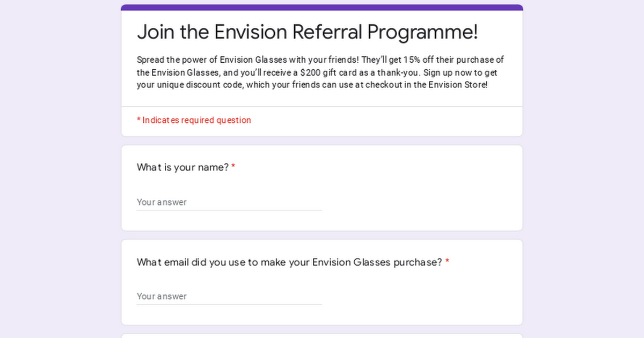
Task: Click the partially visible card below the email question
Action: point(322,336)
